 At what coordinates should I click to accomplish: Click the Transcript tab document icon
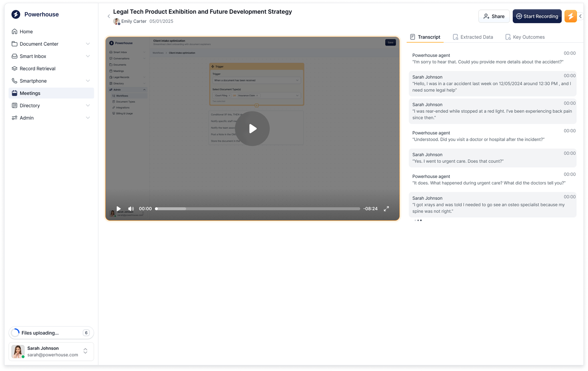coord(413,37)
